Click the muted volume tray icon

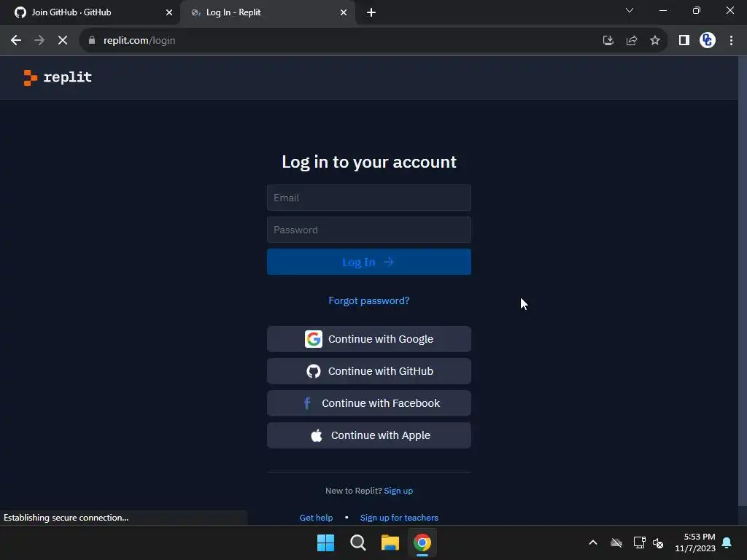pos(658,542)
